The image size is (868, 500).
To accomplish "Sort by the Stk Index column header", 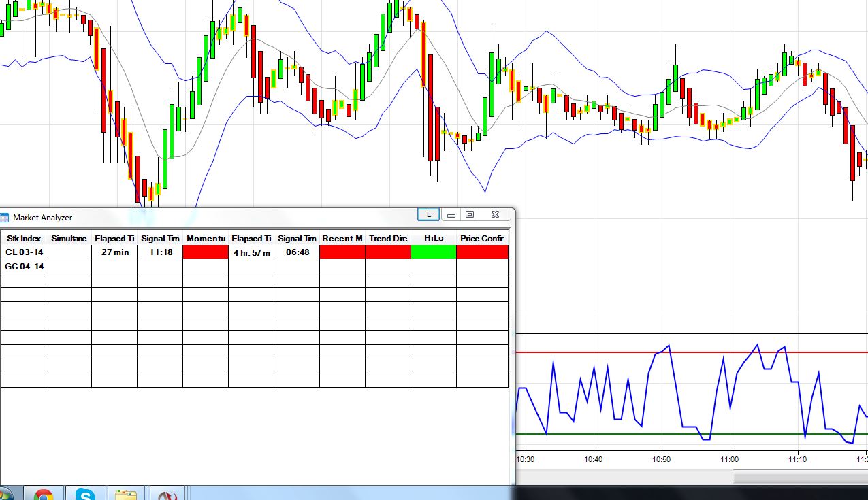I will click(x=24, y=239).
